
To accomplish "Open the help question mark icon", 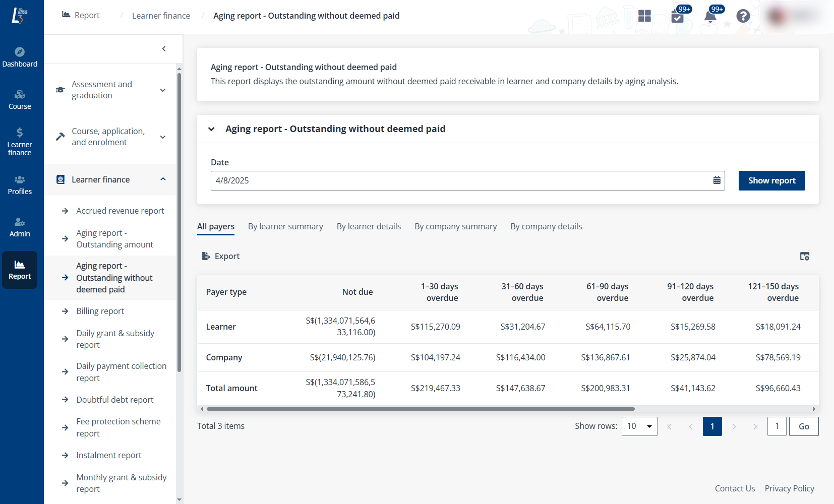I will tap(743, 16).
